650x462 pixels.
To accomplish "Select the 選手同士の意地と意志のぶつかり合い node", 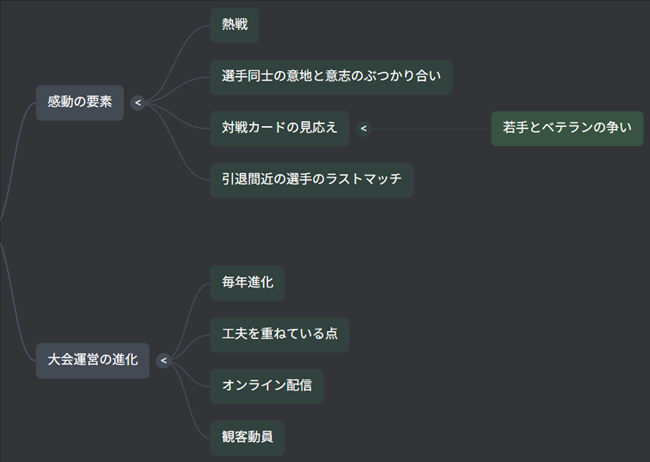I will pyautogui.click(x=331, y=76).
